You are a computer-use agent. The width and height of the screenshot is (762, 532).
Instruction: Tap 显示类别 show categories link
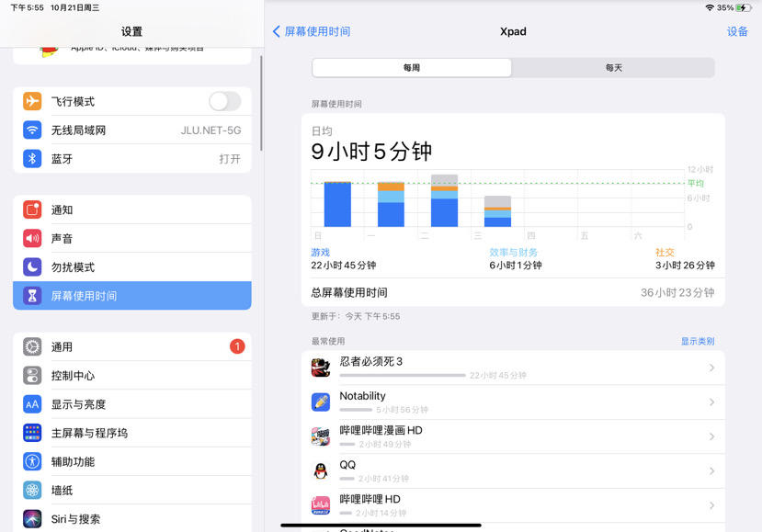pyautogui.click(x=698, y=341)
